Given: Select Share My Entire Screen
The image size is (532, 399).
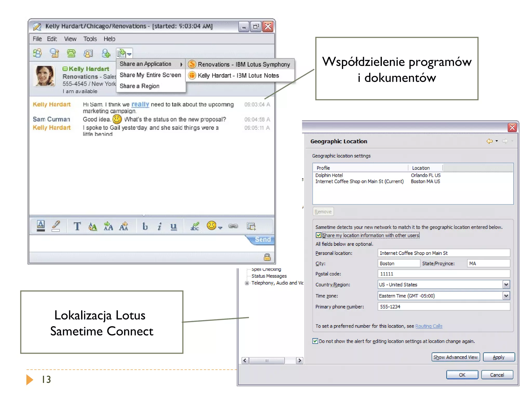Looking at the screenshot, I should (151, 75).
